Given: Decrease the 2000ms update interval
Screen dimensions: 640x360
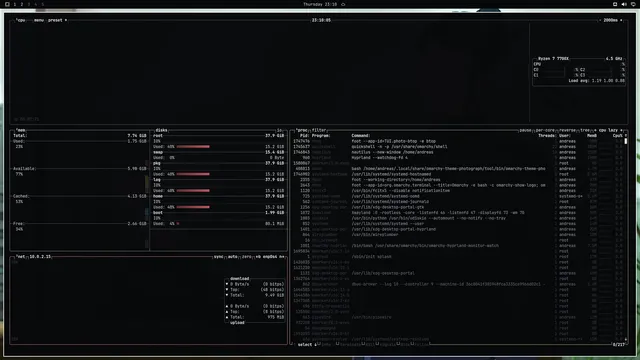Looking at the screenshot, I should click(600, 20).
